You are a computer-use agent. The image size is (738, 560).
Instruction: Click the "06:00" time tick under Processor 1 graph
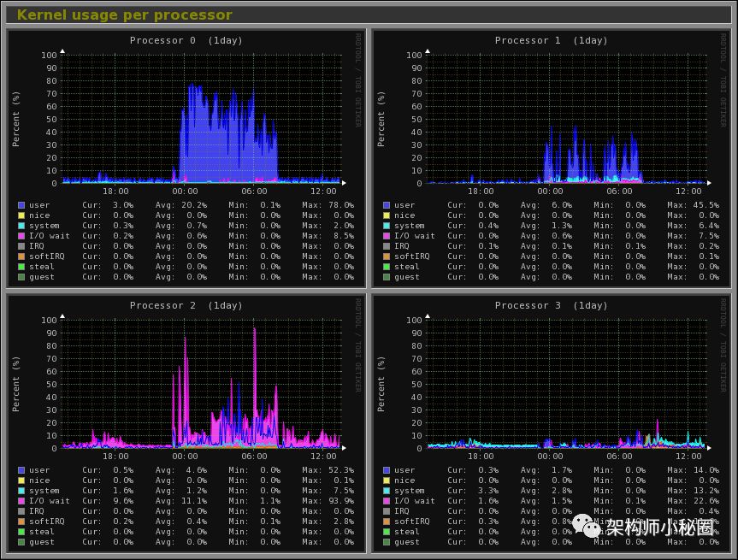619,191
